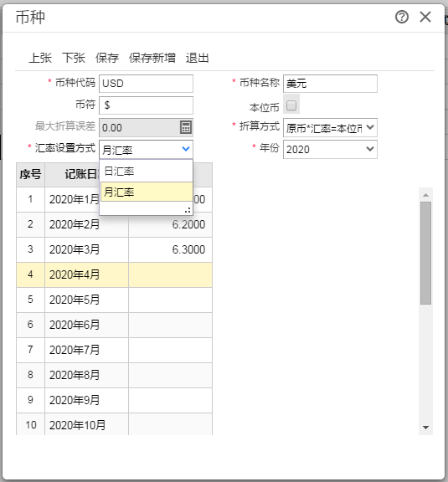The width and height of the screenshot is (448, 482).
Task: Select the 2020年6月 row cell
Action: pos(86,325)
